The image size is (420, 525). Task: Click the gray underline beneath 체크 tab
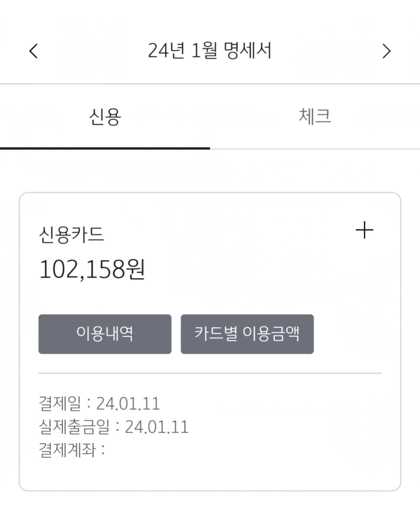315,149
